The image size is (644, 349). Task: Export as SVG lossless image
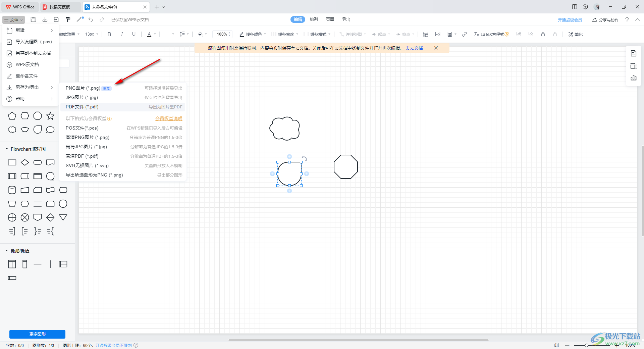click(x=123, y=165)
